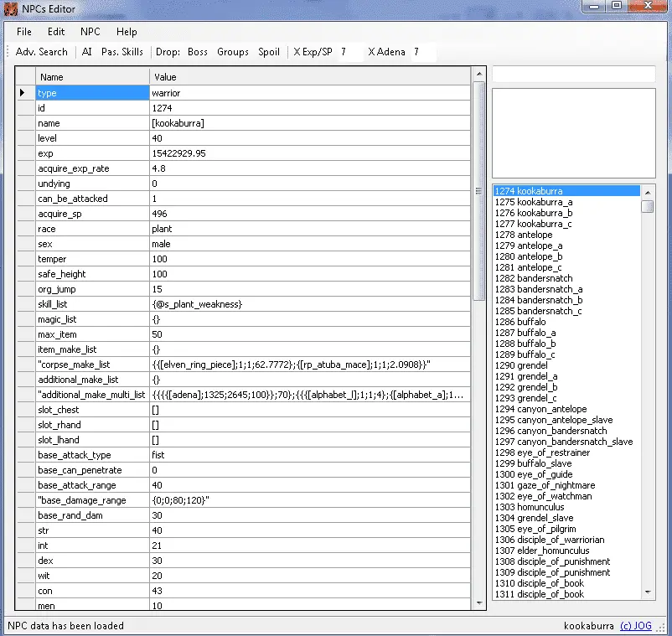Click the Spoil drop button

click(x=269, y=52)
